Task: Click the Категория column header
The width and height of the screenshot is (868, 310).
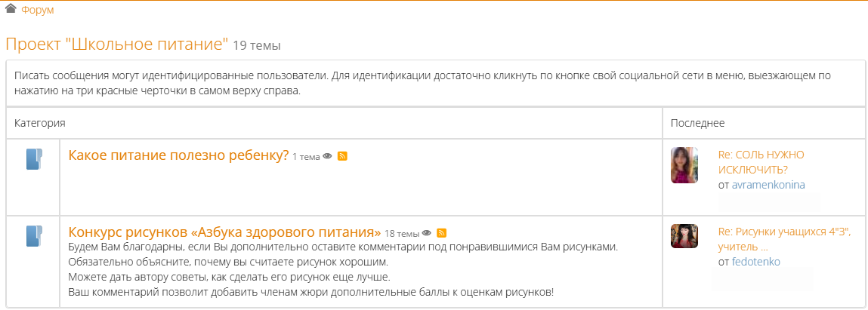Action: [x=40, y=122]
